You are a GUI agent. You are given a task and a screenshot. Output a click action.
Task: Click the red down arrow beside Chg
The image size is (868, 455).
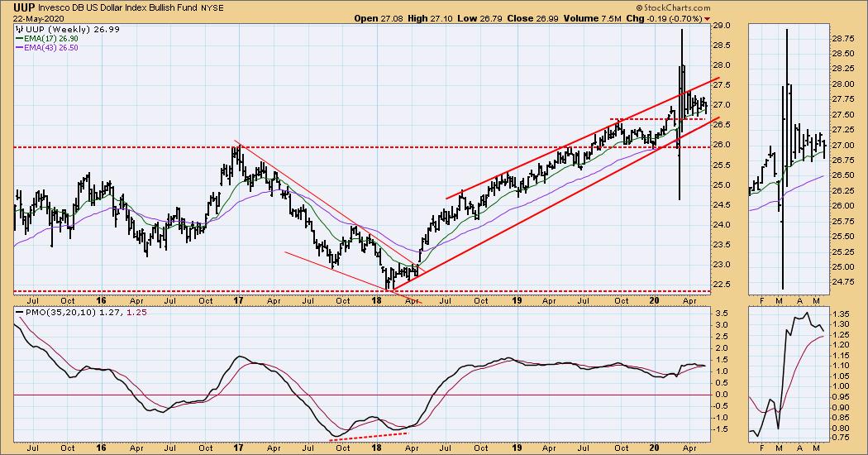tap(707, 19)
